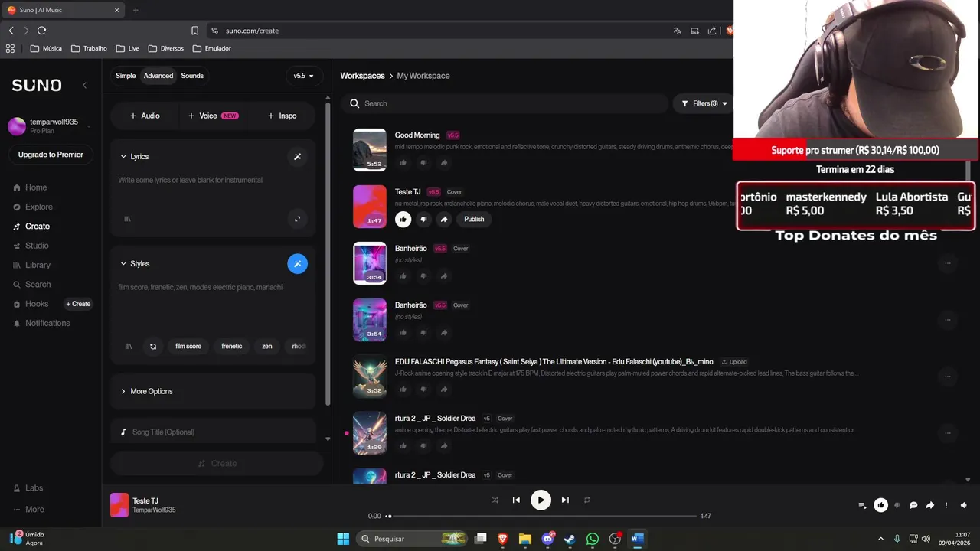The width and height of the screenshot is (980, 551).
Task: Play the current track Teste TJ
Action: 541,500
